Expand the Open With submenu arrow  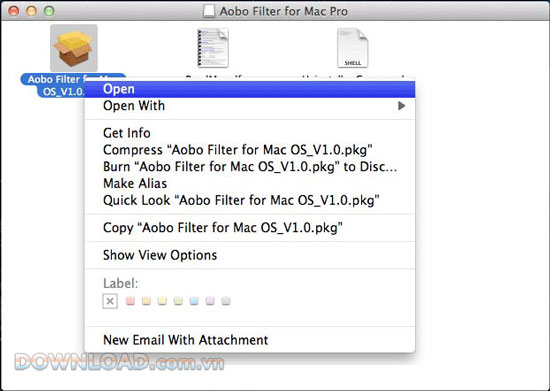(402, 106)
